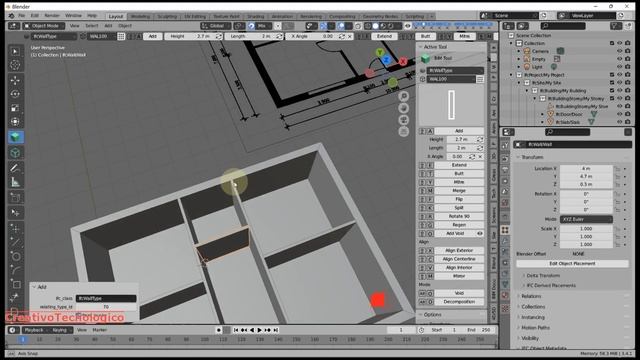Open the Tool properties tab icon
The width and height of the screenshot is (640, 360).
(505, 146)
